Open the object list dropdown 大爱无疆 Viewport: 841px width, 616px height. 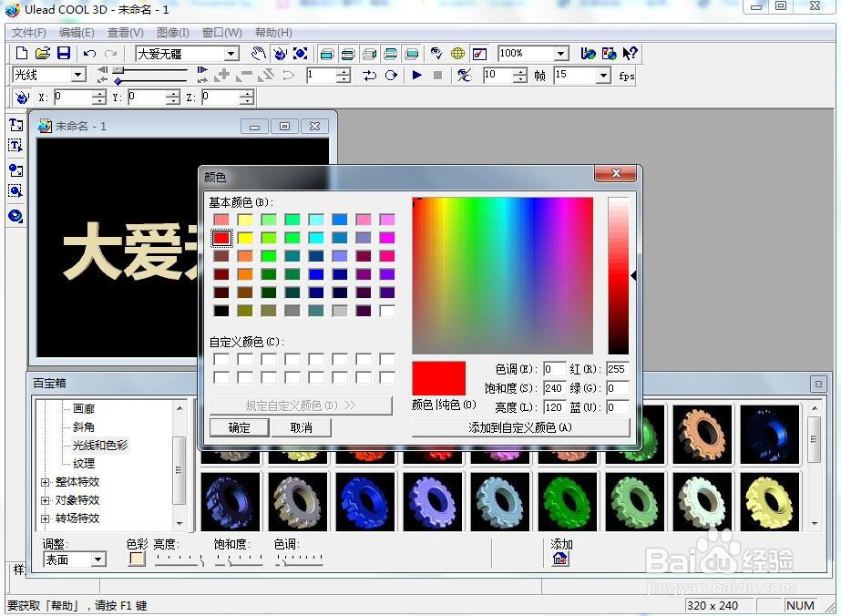(x=231, y=54)
